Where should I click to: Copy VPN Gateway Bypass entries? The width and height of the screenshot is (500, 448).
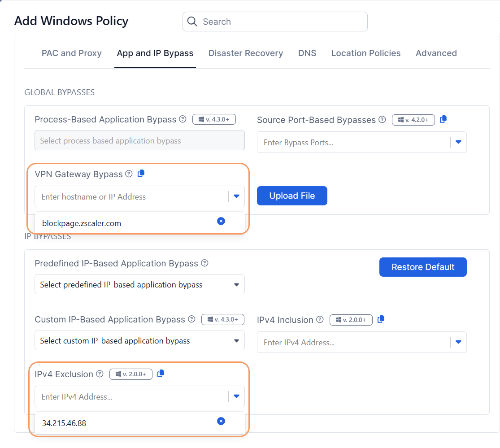141,174
